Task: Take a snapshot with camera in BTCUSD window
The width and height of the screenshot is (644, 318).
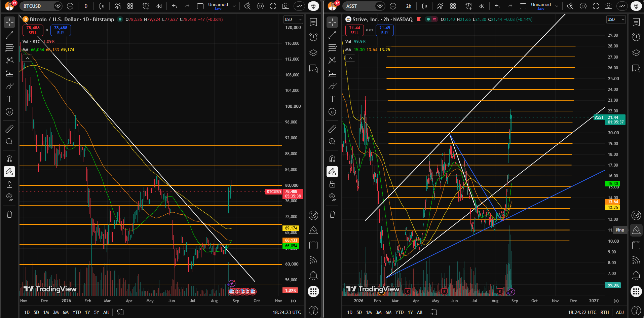Action: (x=286, y=6)
